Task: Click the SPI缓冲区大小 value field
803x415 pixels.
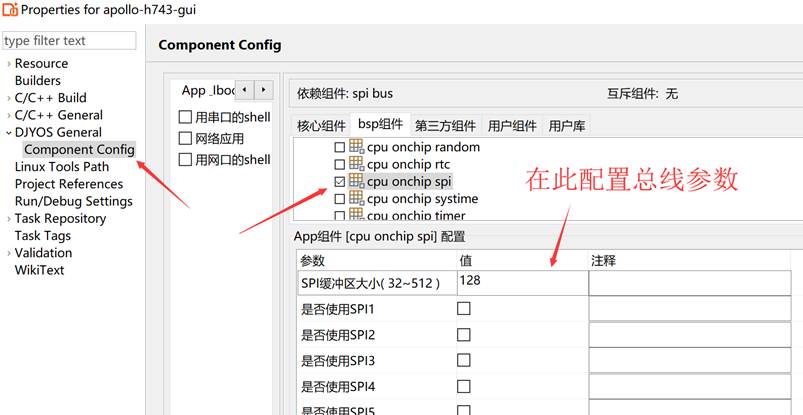Action: 521,283
